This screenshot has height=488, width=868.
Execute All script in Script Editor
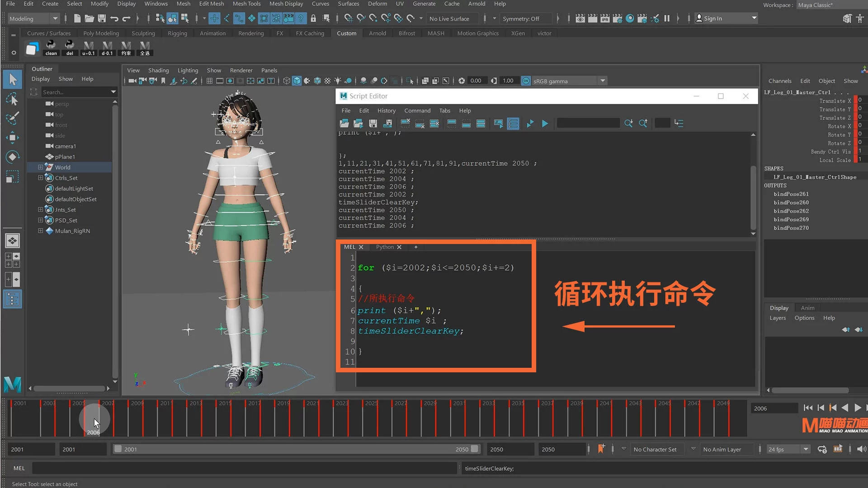pos(530,123)
